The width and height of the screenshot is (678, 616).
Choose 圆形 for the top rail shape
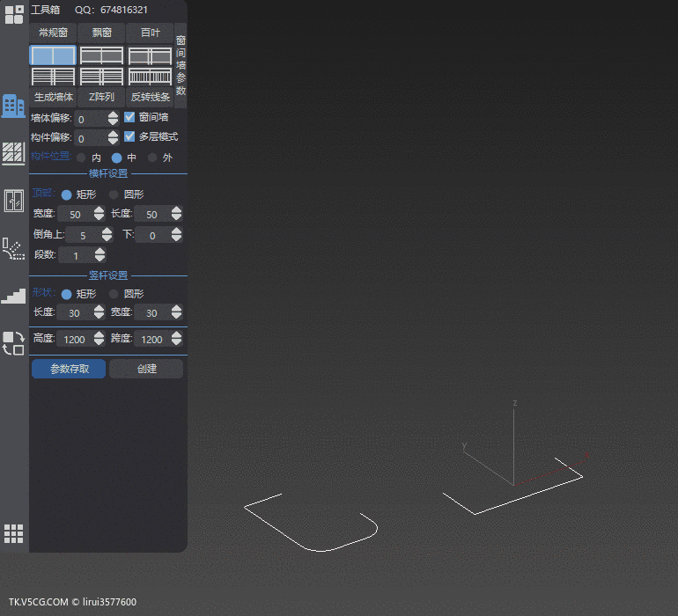tap(114, 194)
